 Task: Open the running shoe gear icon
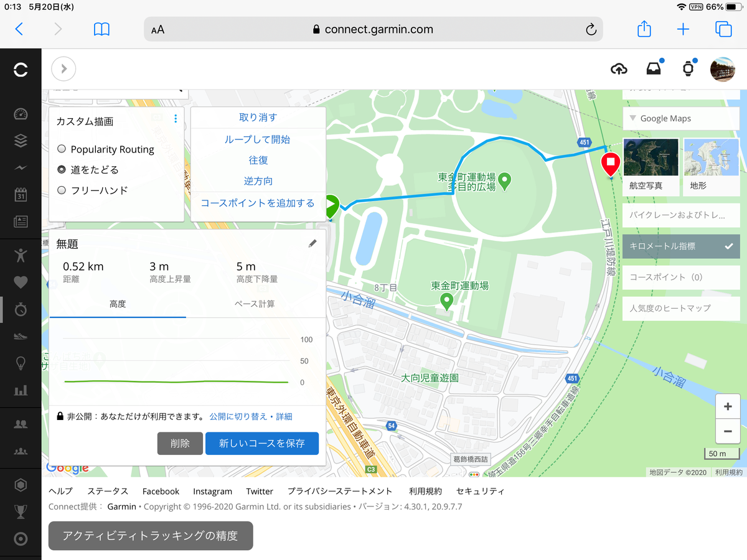click(21, 336)
